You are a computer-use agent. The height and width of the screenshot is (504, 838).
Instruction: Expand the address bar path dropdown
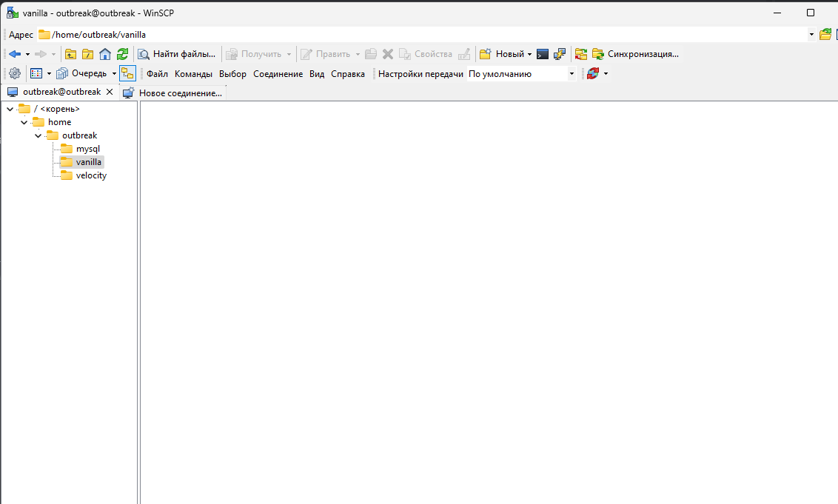tap(811, 34)
